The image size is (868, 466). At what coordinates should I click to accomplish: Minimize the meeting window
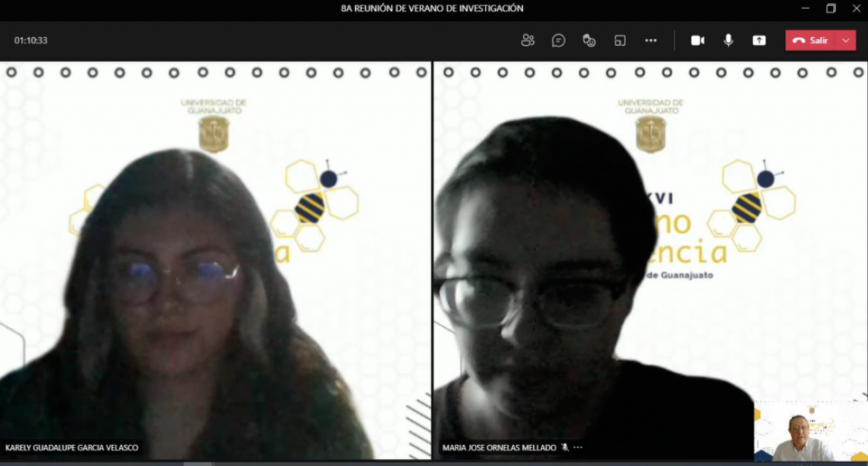click(804, 9)
